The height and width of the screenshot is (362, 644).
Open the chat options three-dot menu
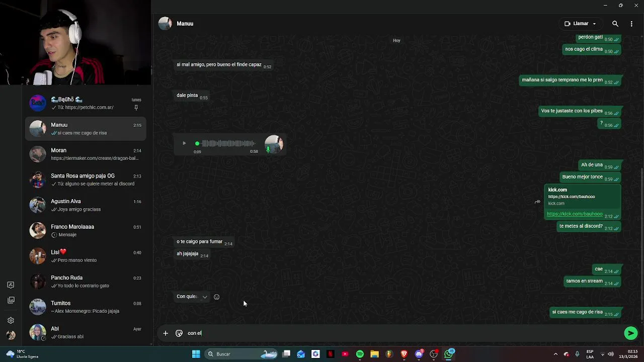[631, 24]
